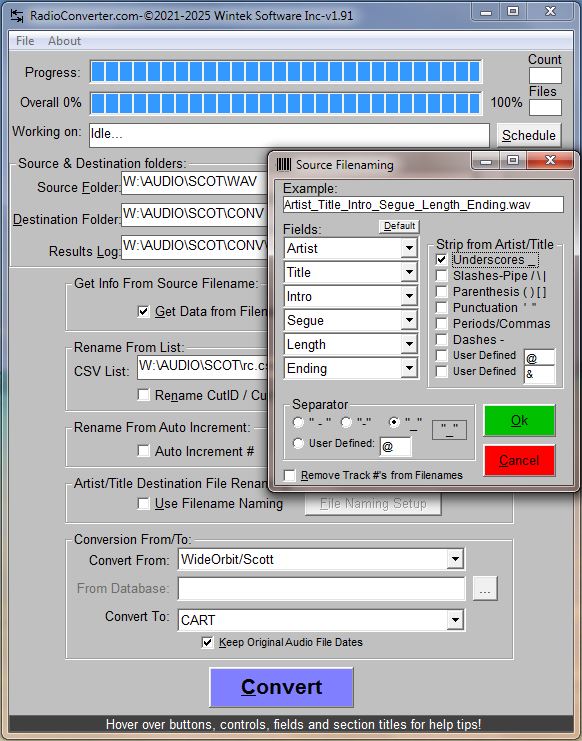The width and height of the screenshot is (582, 741).
Task: Open the File menu
Action: click(25, 41)
